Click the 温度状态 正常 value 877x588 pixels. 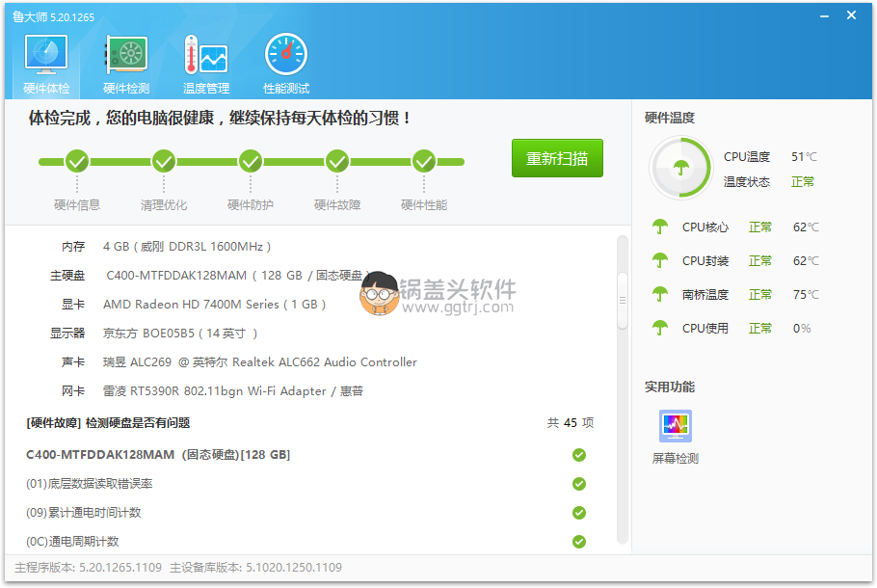(x=803, y=182)
